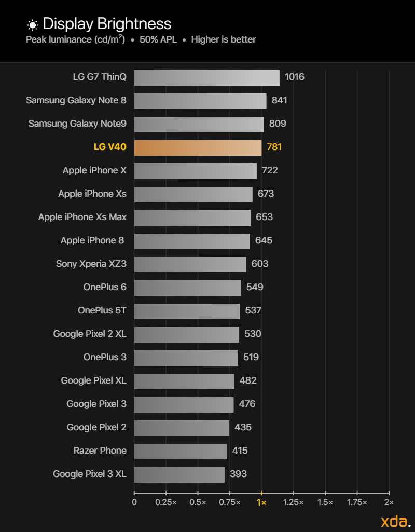
Task: Click the Google Pixel 2 XL label
Action: click(90, 334)
